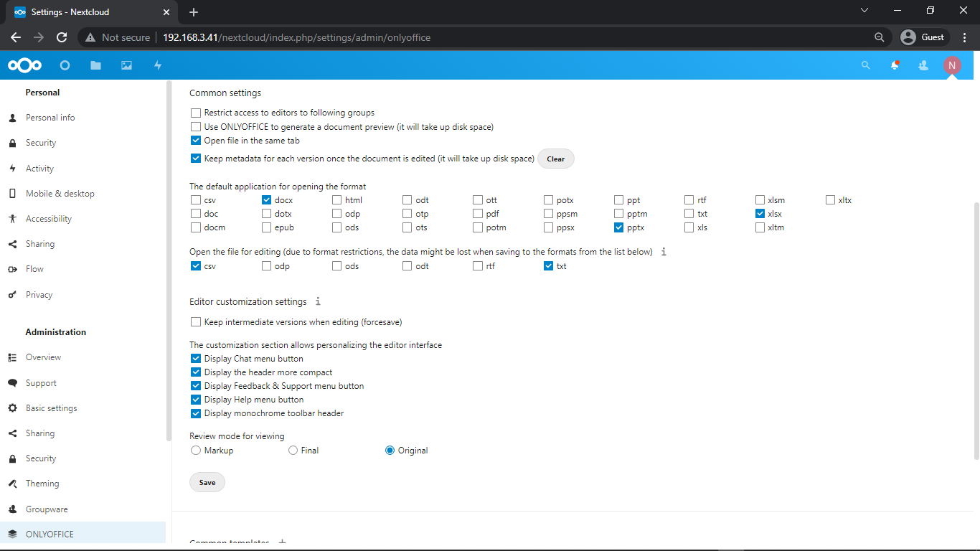Screen dimensions: 980x551
Task: Click the Save button
Action: pos(207,483)
